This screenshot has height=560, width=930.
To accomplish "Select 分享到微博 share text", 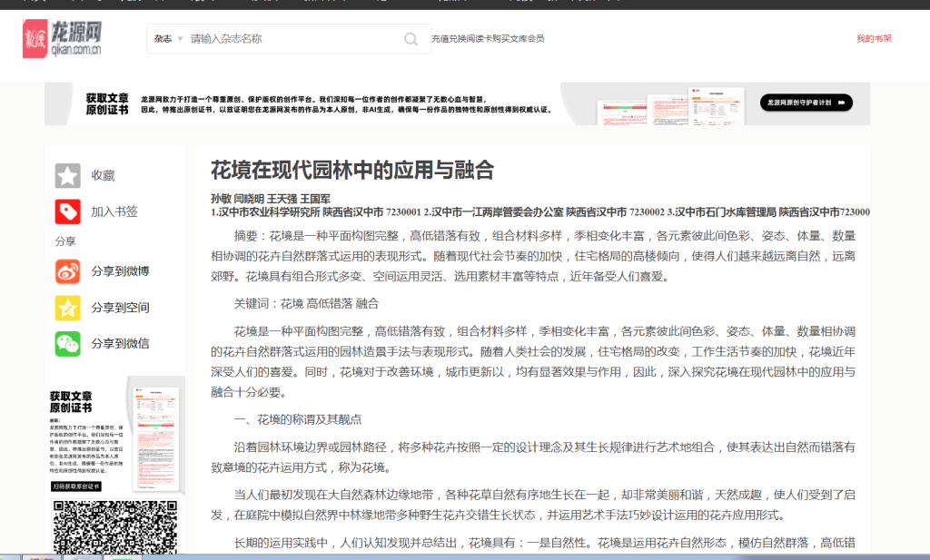I will tap(120, 271).
